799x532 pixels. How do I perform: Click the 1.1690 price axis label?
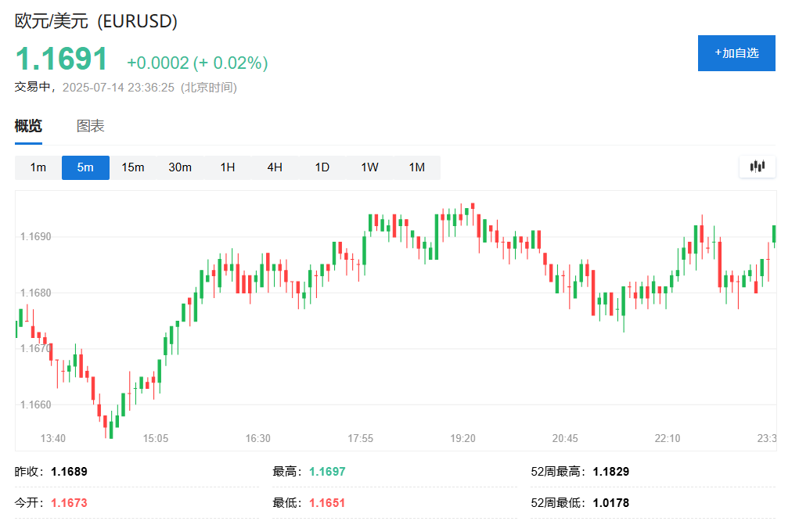click(x=36, y=236)
